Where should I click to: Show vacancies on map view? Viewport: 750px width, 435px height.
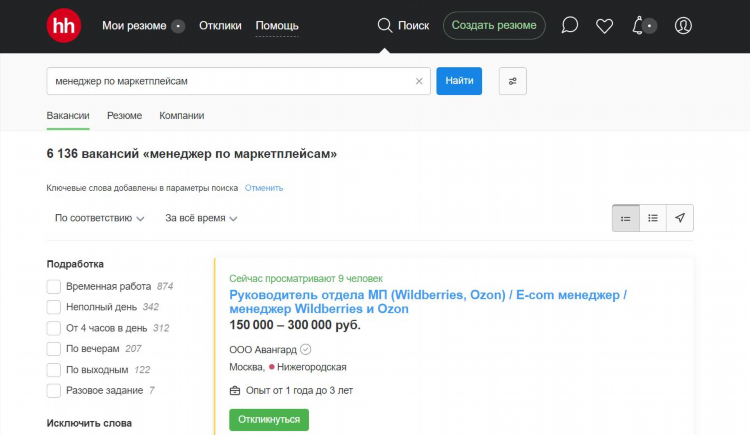pyautogui.click(x=680, y=218)
